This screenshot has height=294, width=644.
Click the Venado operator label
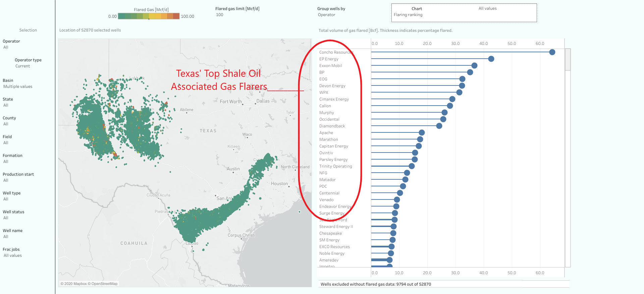click(326, 200)
